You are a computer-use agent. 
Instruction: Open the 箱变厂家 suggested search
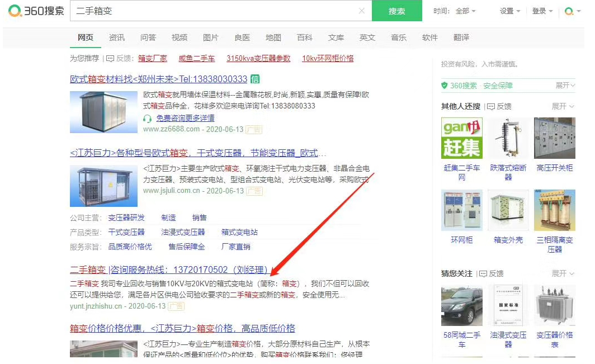coord(153,59)
